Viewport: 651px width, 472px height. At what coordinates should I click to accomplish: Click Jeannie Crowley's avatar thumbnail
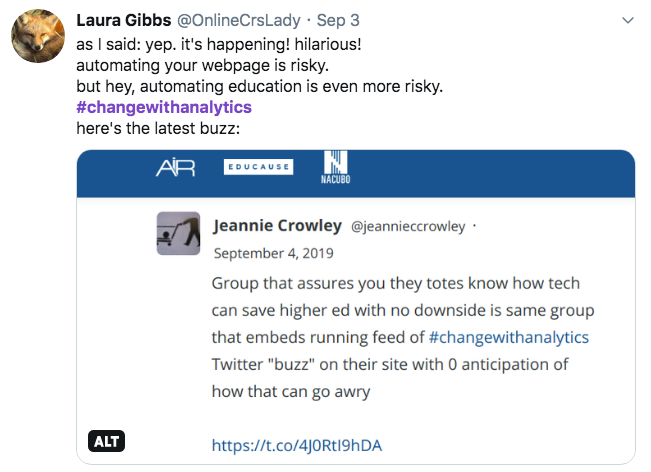pos(178,233)
